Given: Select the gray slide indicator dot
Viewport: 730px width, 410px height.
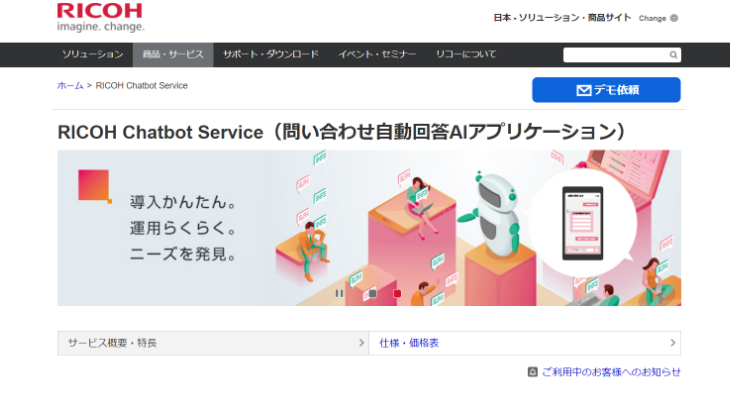Looking at the screenshot, I should click(x=372, y=293).
